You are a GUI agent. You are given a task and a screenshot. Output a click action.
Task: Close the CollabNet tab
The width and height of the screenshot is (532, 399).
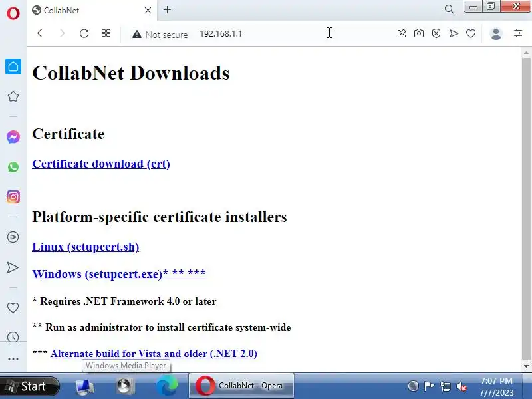[x=148, y=11]
